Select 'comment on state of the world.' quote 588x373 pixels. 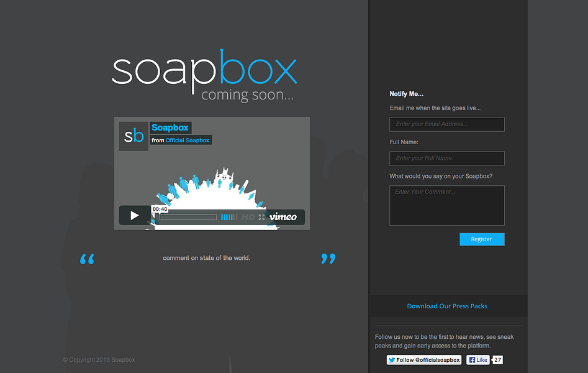click(x=206, y=258)
